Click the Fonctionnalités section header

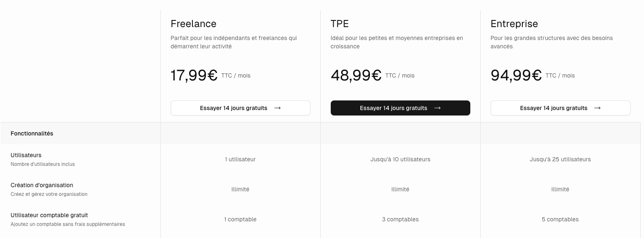click(x=32, y=133)
